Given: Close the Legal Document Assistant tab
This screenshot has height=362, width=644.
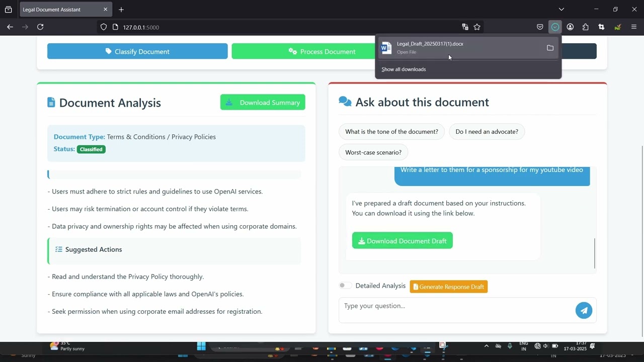Looking at the screenshot, I should tap(105, 10).
